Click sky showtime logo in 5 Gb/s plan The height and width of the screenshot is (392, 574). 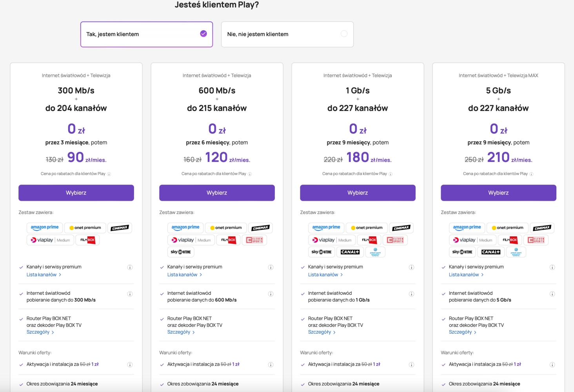(462, 252)
